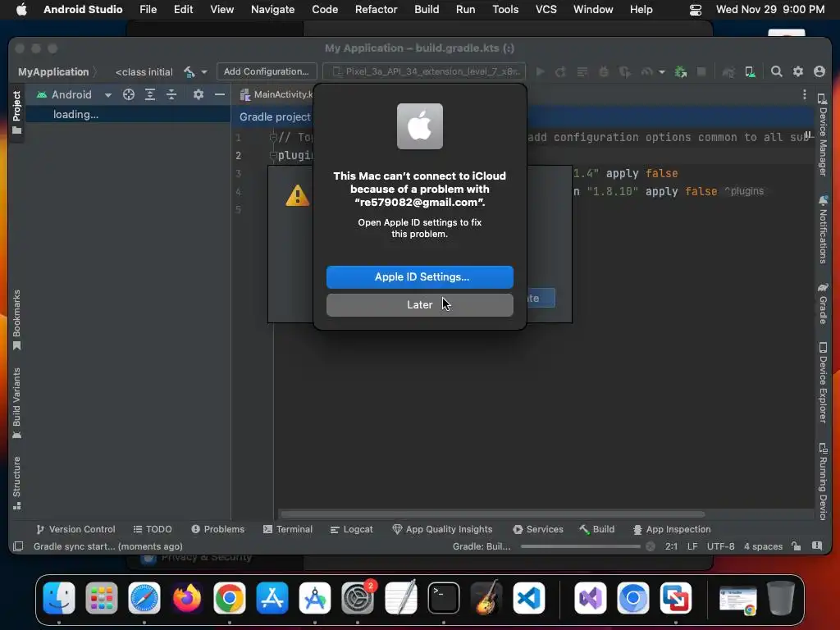Open the App Inspection tool window button
This screenshot has height=630, width=840.
tap(672, 529)
